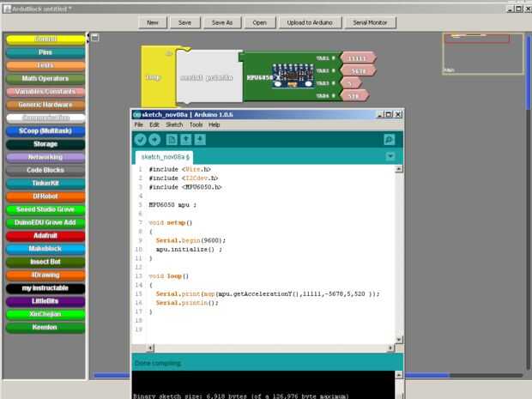Open the Code Blocks category

tap(45, 170)
